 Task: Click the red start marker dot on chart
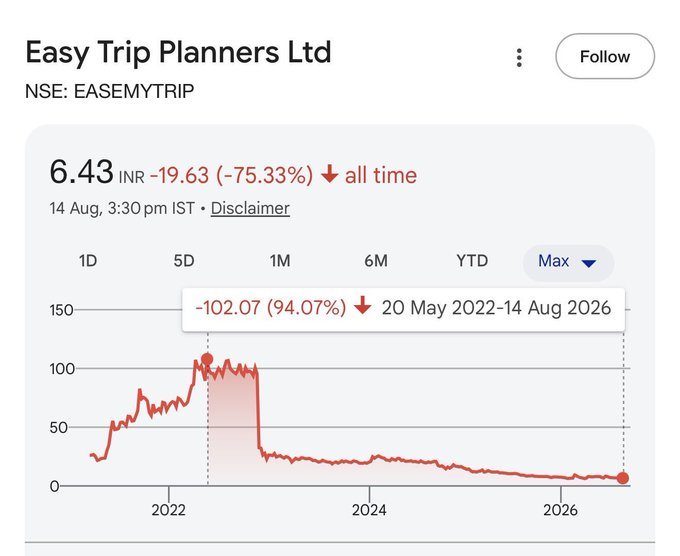pyautogui.click(x=207, y=359)
